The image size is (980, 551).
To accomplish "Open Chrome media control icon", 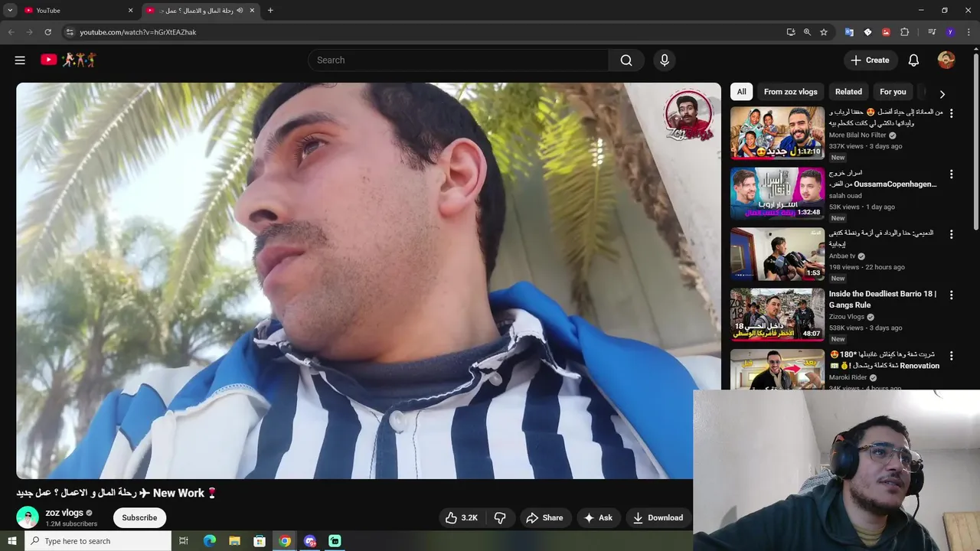I will tap(932, 32).
